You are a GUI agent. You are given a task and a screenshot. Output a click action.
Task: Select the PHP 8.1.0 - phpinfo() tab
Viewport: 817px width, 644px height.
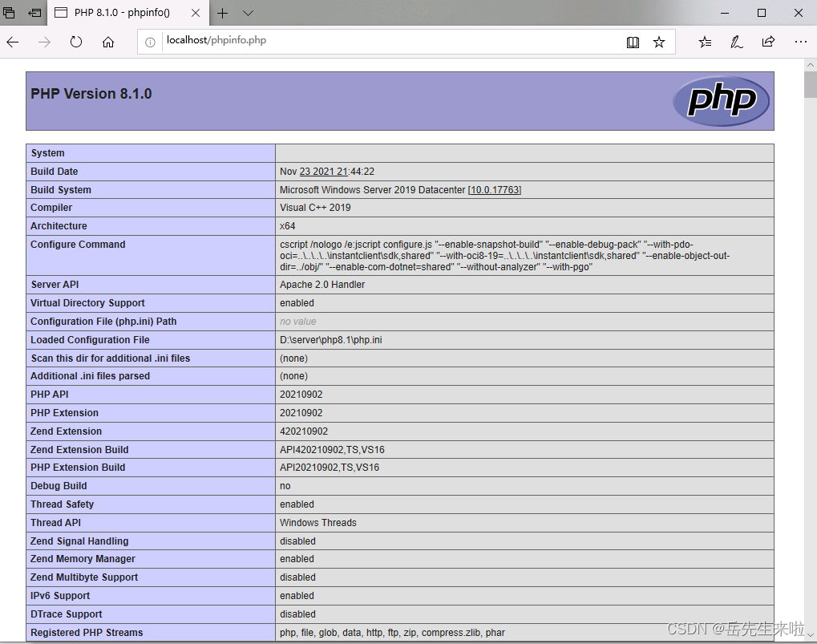128,13
